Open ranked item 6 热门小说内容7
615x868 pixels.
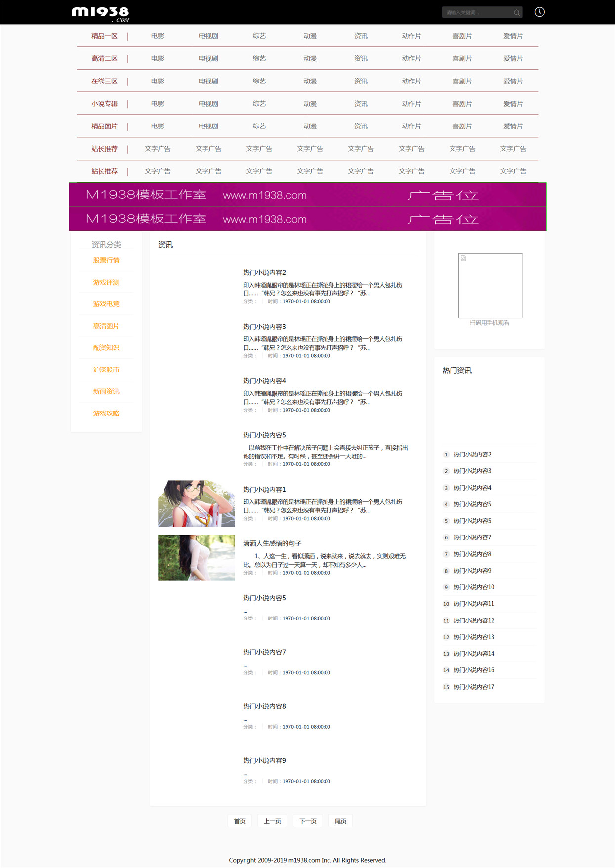[x=472, y=537]
